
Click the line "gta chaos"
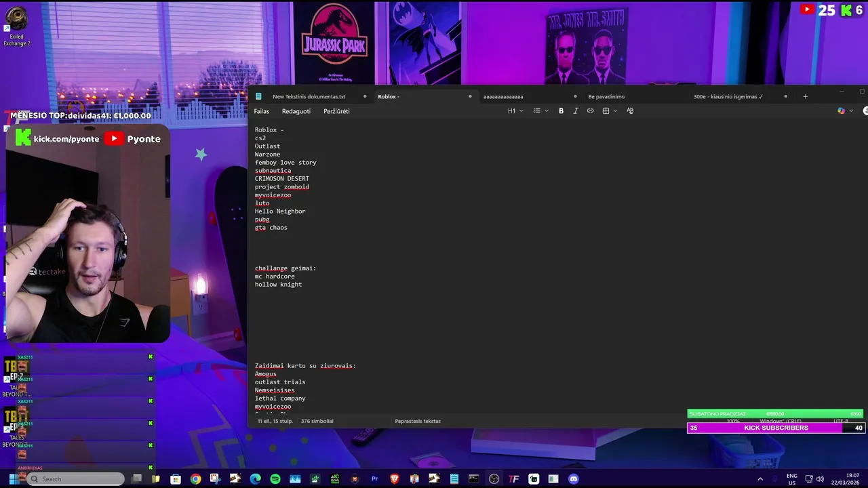pyautogui.click(x=271, y=228)
